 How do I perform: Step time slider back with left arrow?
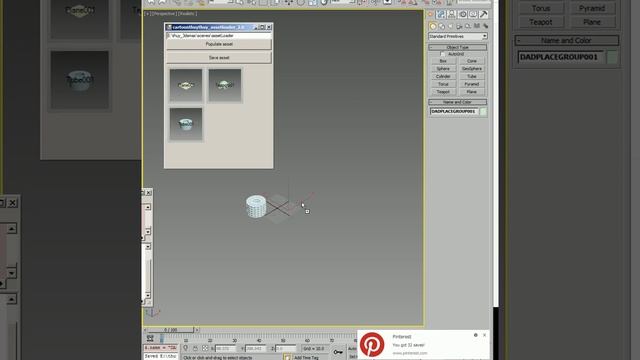(x=144, y=329)
